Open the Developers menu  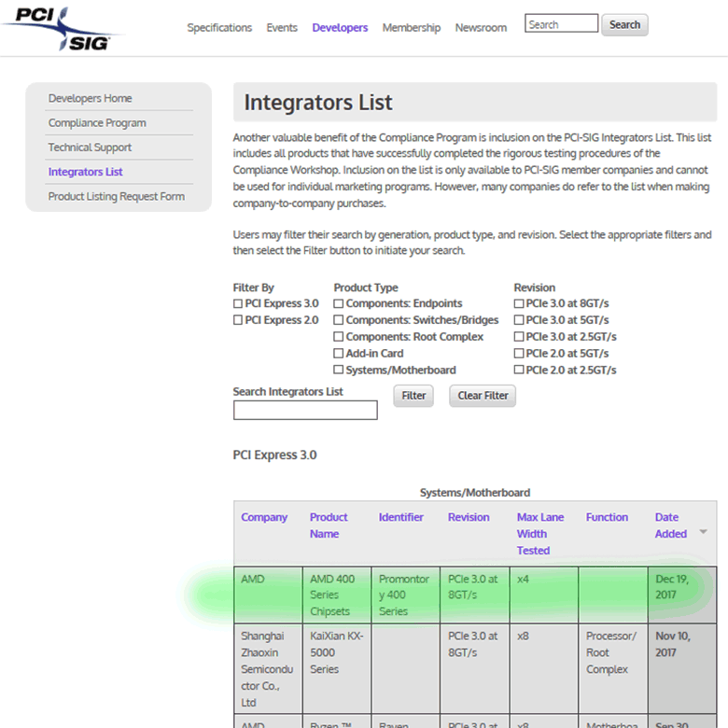coord(340,28)
